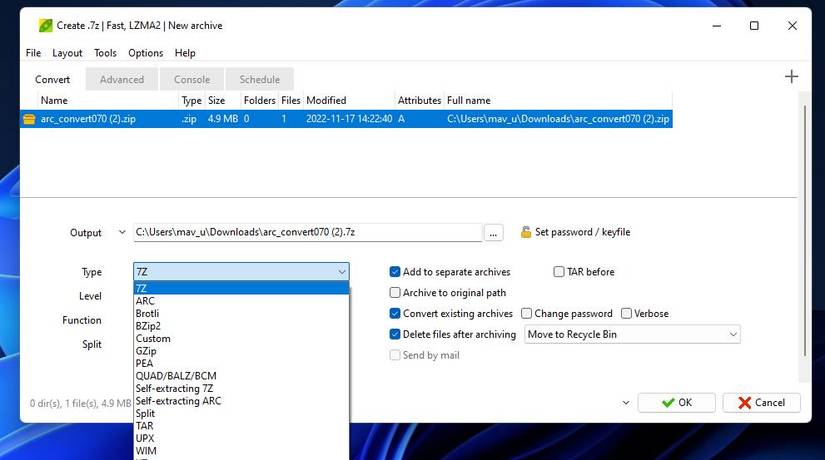The image size is (825, 460).
Task: Click the vertical scrollbar at right
Action: (x=804, y=232)
